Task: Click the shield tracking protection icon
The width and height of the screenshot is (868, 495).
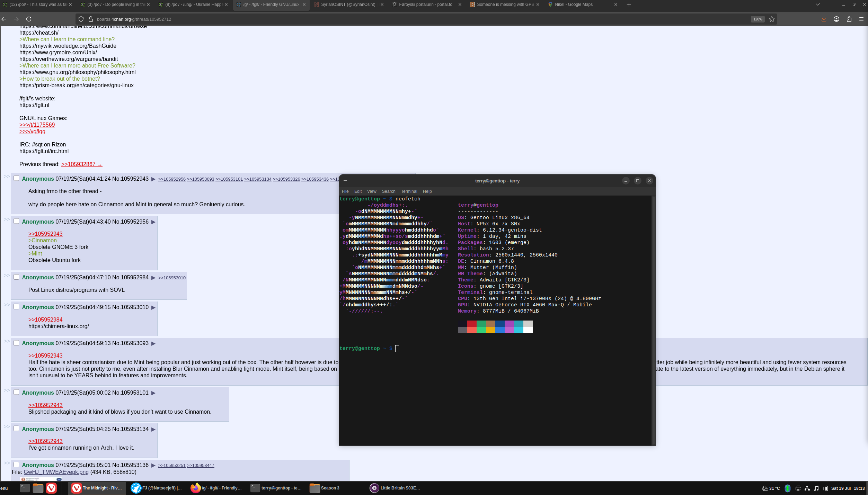Action: [x=81, y=19]
